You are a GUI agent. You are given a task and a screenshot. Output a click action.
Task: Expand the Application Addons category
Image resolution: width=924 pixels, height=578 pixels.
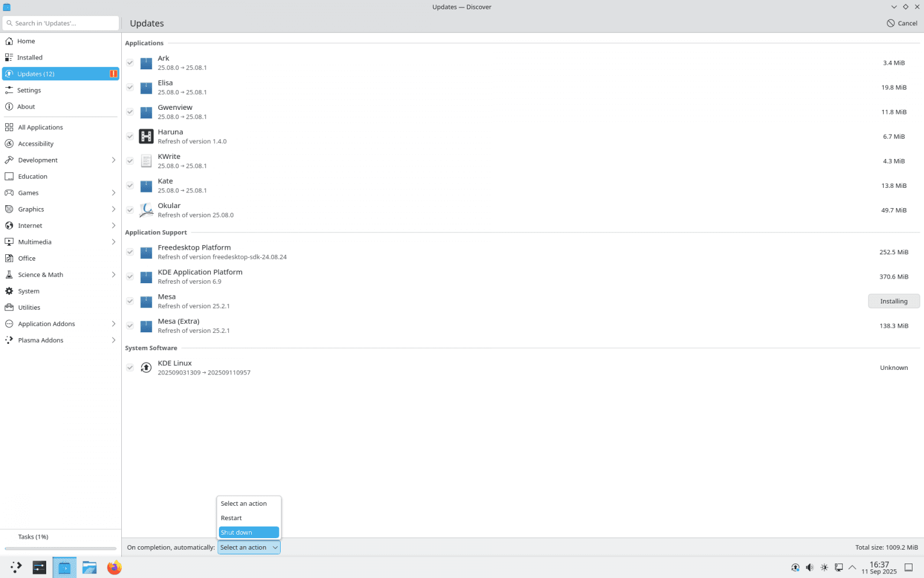pyautogui.click(x=113, y=324)
